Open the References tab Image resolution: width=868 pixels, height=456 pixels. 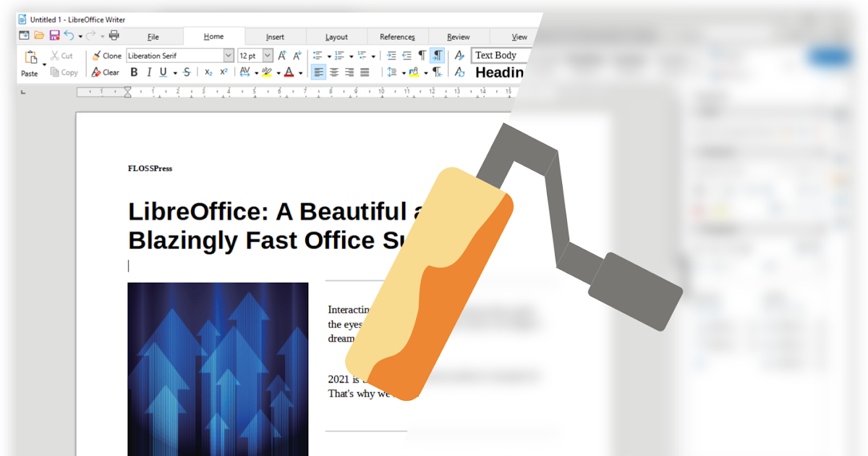point(397,36)
